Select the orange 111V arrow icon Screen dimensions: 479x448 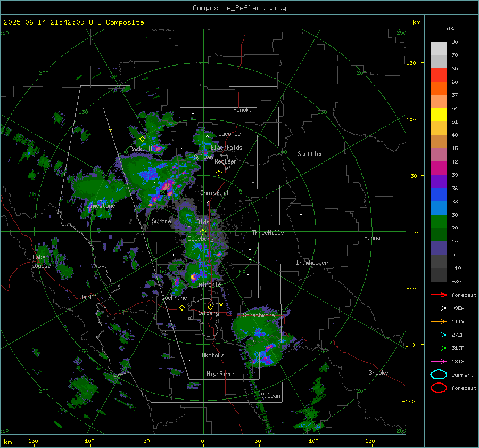tap(439, 321)
